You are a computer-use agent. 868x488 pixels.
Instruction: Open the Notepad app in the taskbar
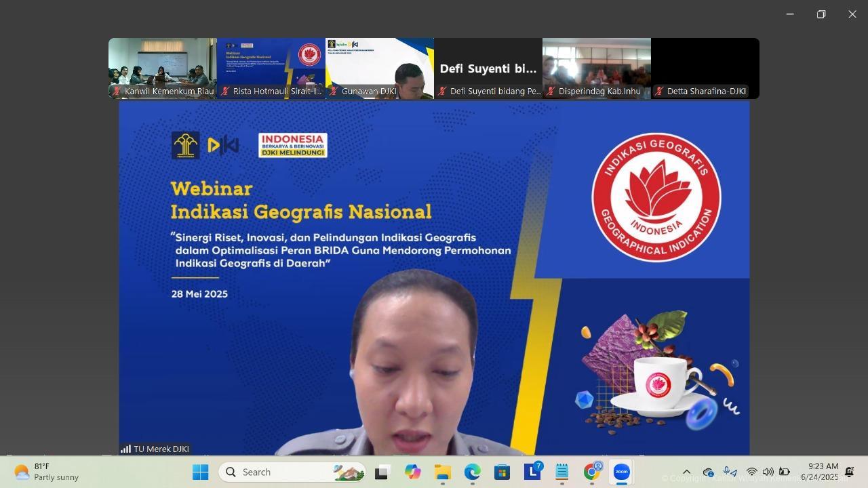[562, 472]
